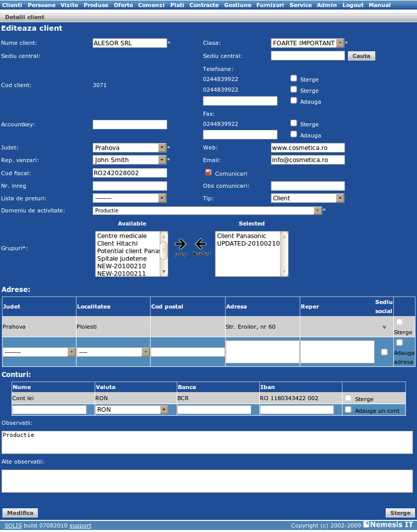
Task: Check the Adauga un cont checkbox
Action: pos(348,410)
